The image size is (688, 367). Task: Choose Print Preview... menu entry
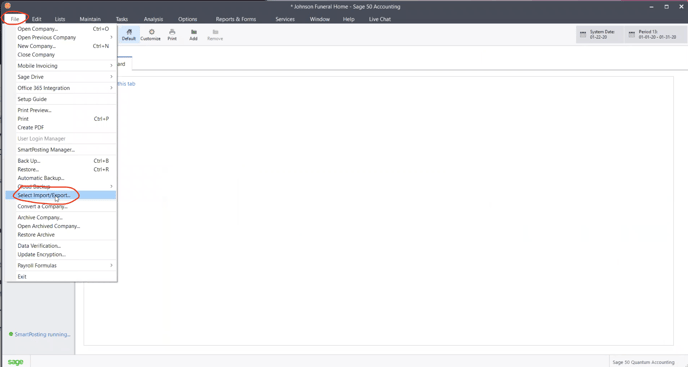tap(61, 110)
